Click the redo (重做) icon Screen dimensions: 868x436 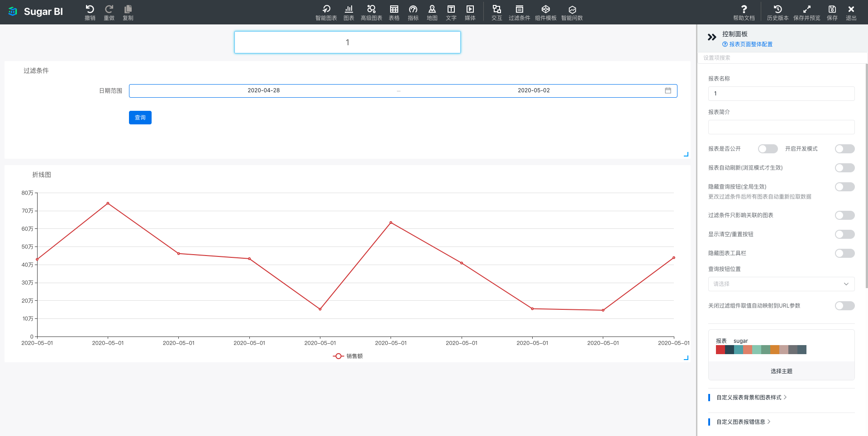point(109,12)
